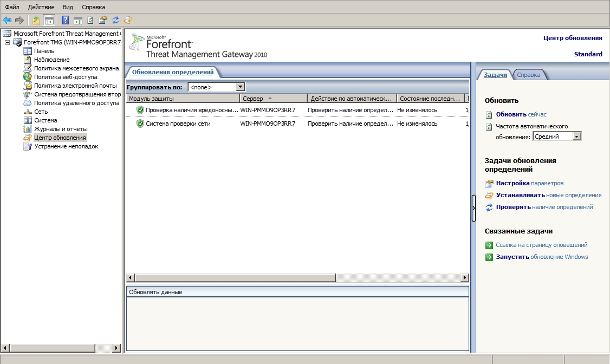Select the Политика веб-доступа tree item
Viewport: 610px width, 364px height.
pyautogui.click(x=66, y=77)
